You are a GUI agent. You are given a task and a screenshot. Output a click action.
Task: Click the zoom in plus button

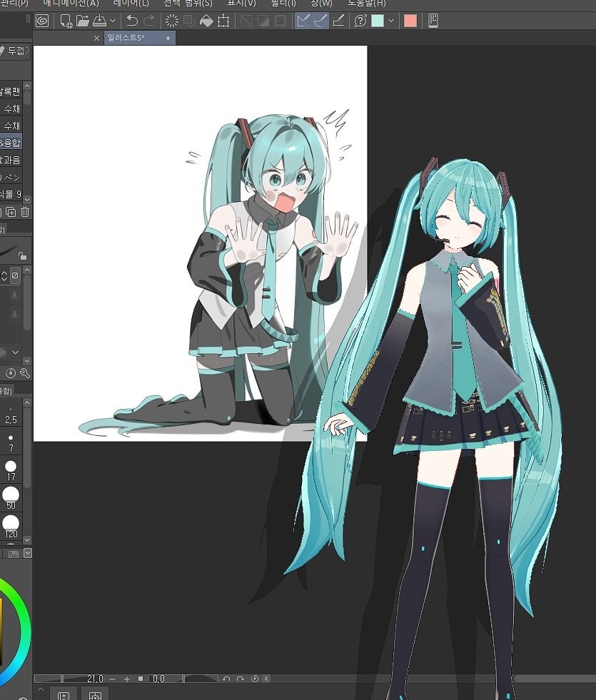pyautogui.click(x=127, y=679)
